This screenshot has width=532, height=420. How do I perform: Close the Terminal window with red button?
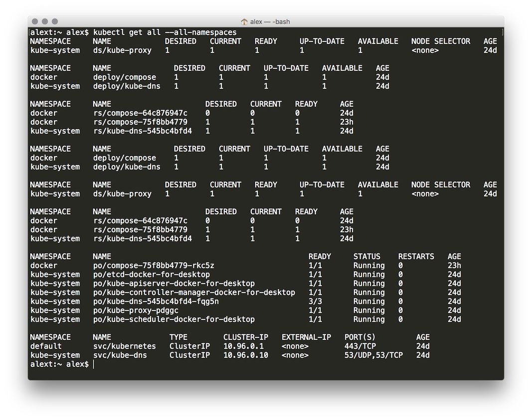click(34, 21)
